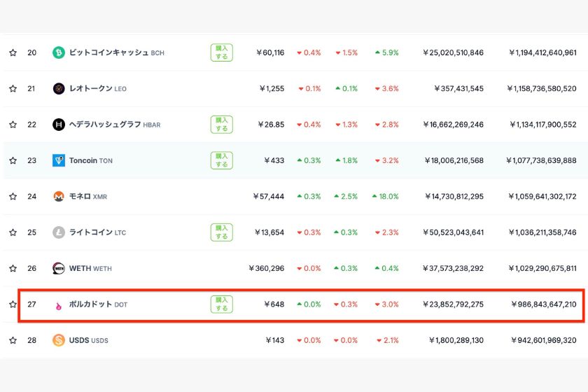Click the buy button for DOT
Image resolution: width=588 pixels, height=392 pixels.
coord(222,304)
